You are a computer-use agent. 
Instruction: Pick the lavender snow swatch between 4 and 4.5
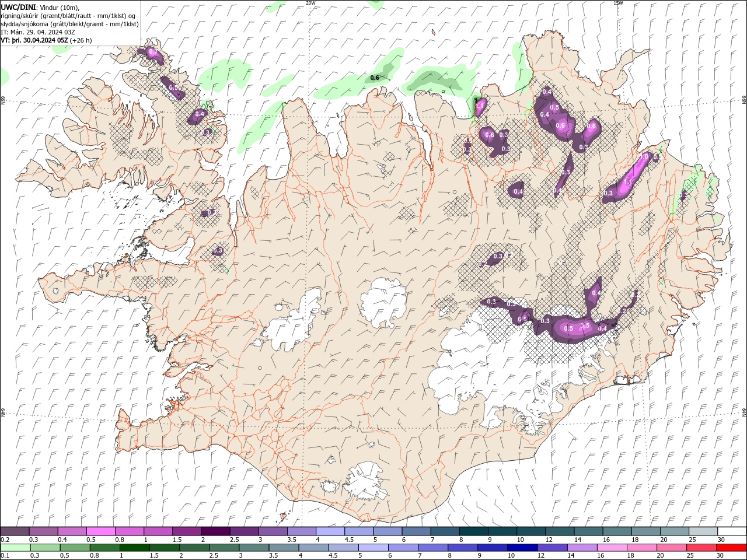pos(330,531)
